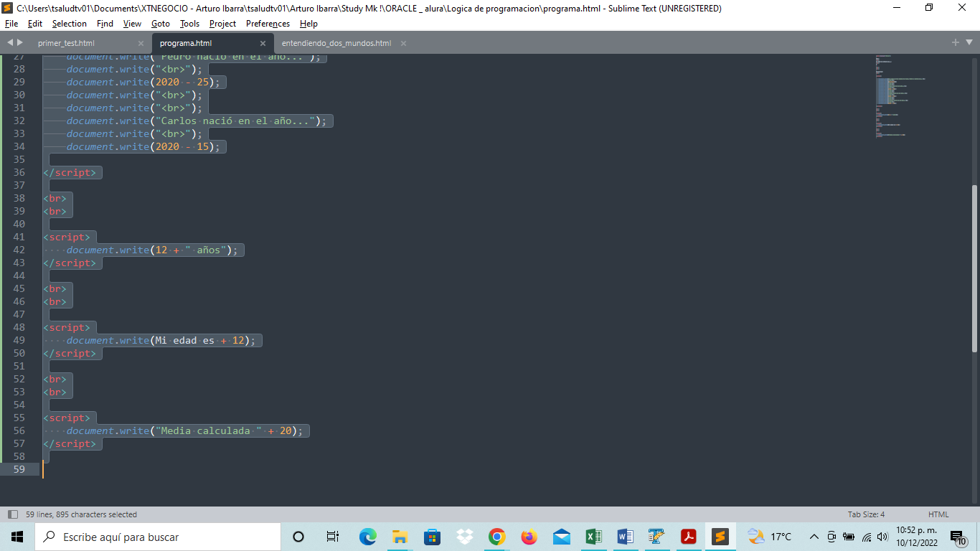The width and height of the screenshot is (980, 551).
Task: Open the Goto menu
Action: [161, 24]
